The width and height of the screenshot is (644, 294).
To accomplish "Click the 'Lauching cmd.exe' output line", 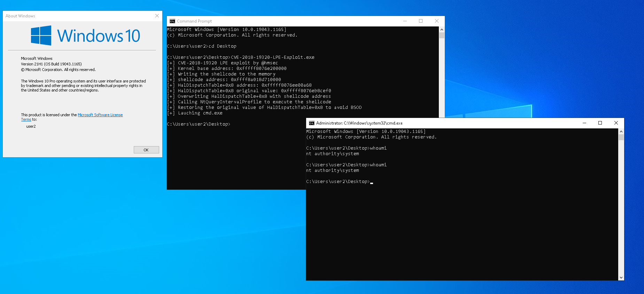I will (x=195, y=113).
